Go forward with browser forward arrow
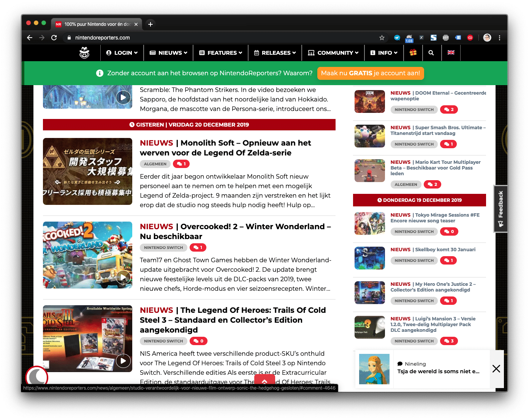Image resolution: width=529 pixels, height=420 pixels. point(42,38)
